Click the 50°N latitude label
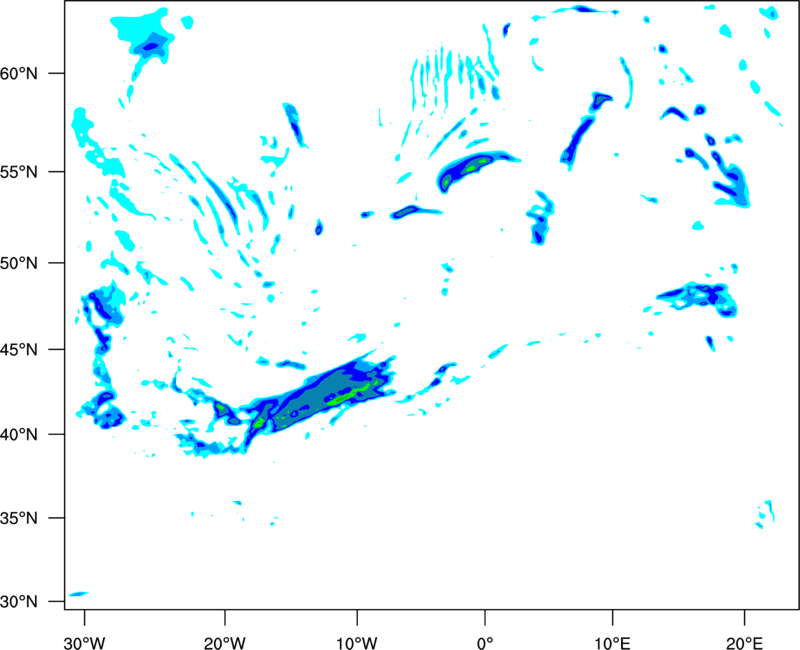Screen dimensions: 800x650 tap(19, 264)
